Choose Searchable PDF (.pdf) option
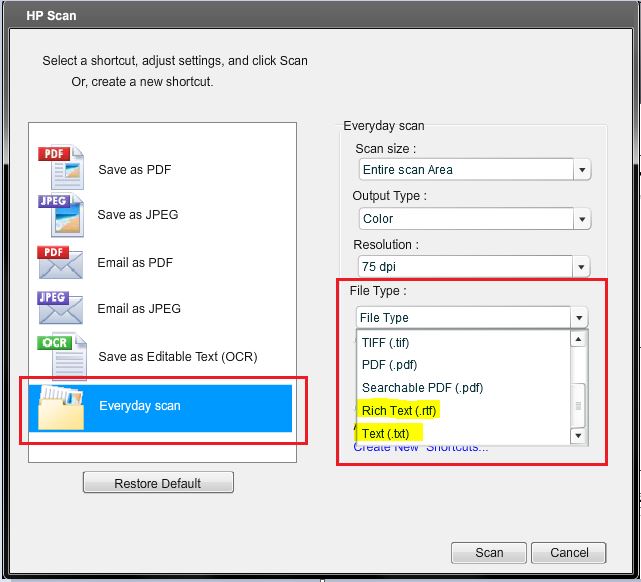Viewport: 641px width, 582px height. pos(422,387)
